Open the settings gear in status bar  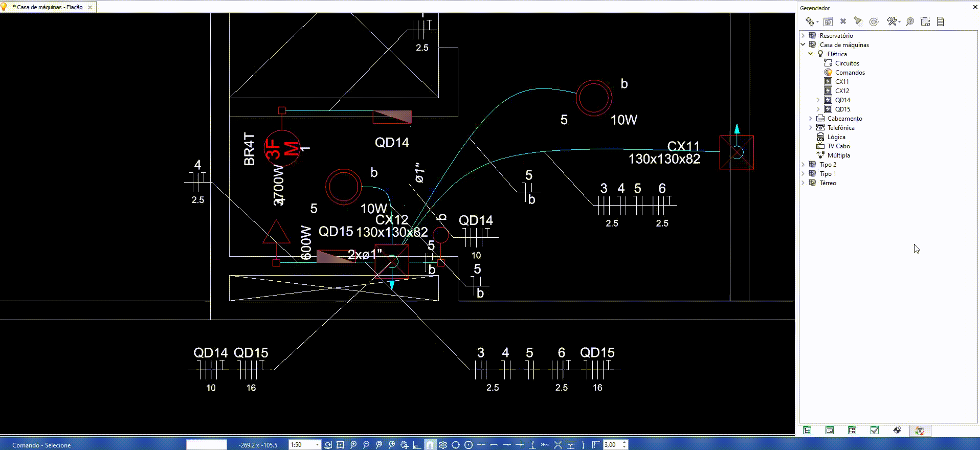443,445
